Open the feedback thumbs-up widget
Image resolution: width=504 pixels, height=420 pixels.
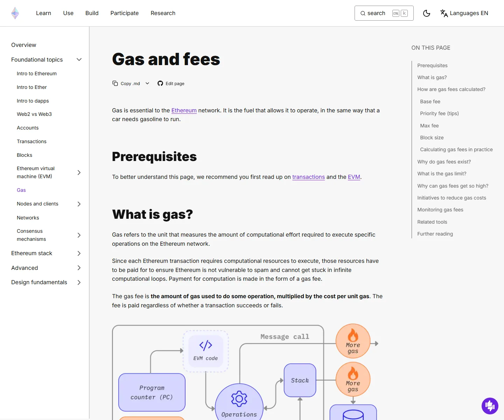click(x=490, y=406)
